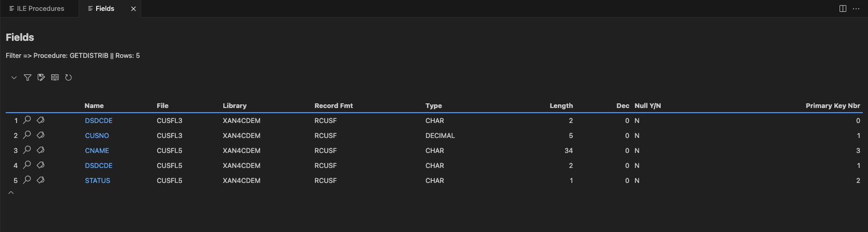This screenshot has height=232, width=868.
Task: Click the split editor icon
Action: (x=843, y=9)
